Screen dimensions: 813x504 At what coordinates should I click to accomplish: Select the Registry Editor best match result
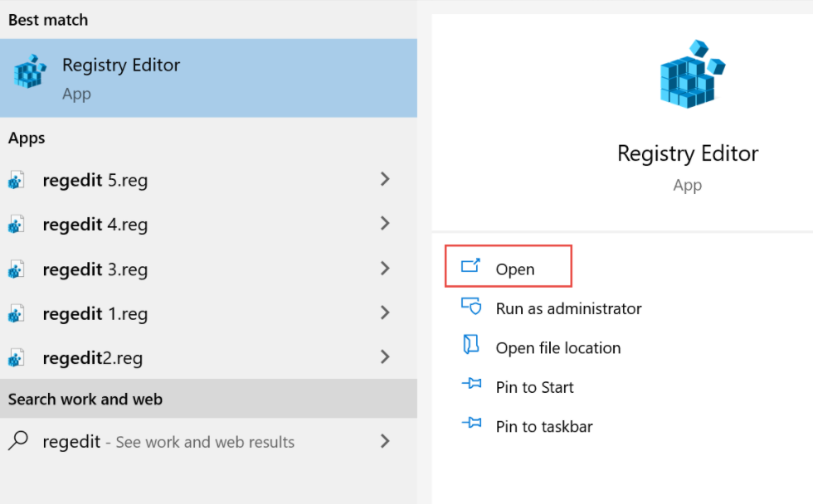click(x=208, y=78)
